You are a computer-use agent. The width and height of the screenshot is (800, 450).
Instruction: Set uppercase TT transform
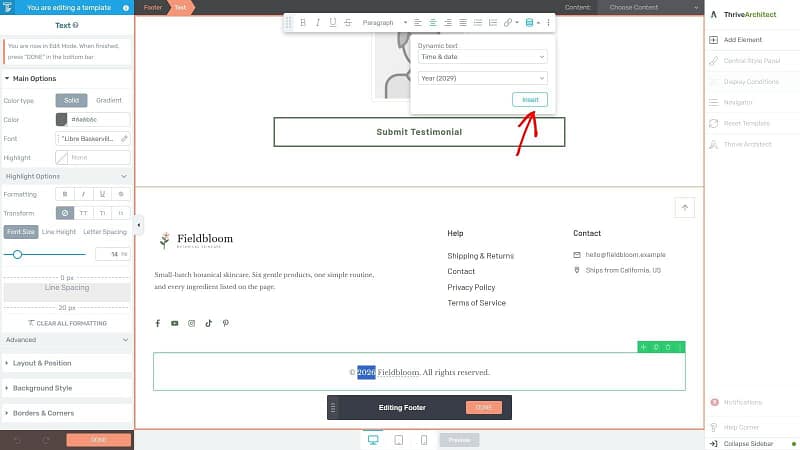pos(84,213)
